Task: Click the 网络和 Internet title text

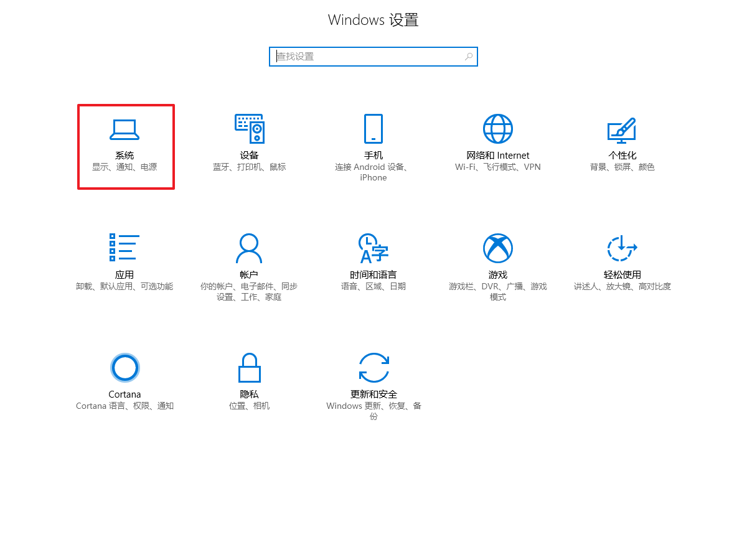Action: [498, 156]
